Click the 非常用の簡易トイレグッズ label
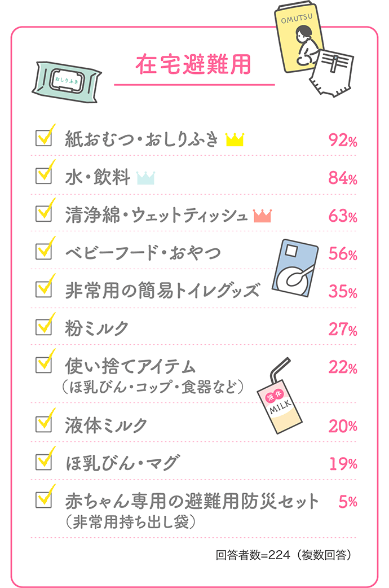Image resolution: width=389 pixels, height=588 pixels. click(162, 291)
